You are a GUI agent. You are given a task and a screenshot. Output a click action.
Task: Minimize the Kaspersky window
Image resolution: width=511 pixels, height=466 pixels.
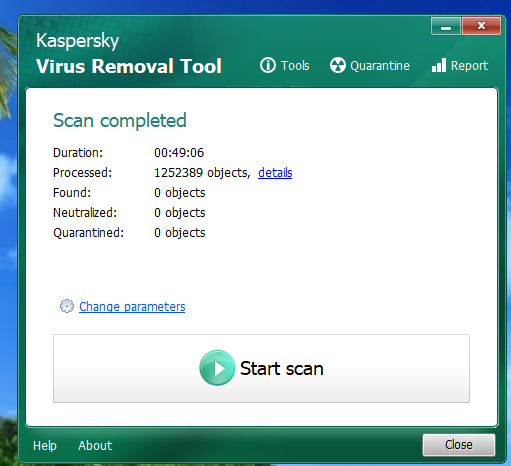pyautogui.click(x=446, y=26)
